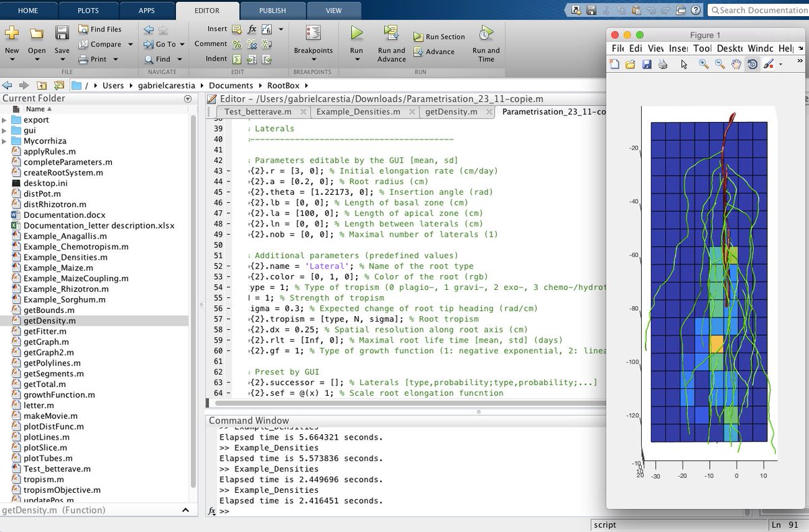
Task: Switch to the PUBLISH ribbon tab
Action: tap(272, 10)
